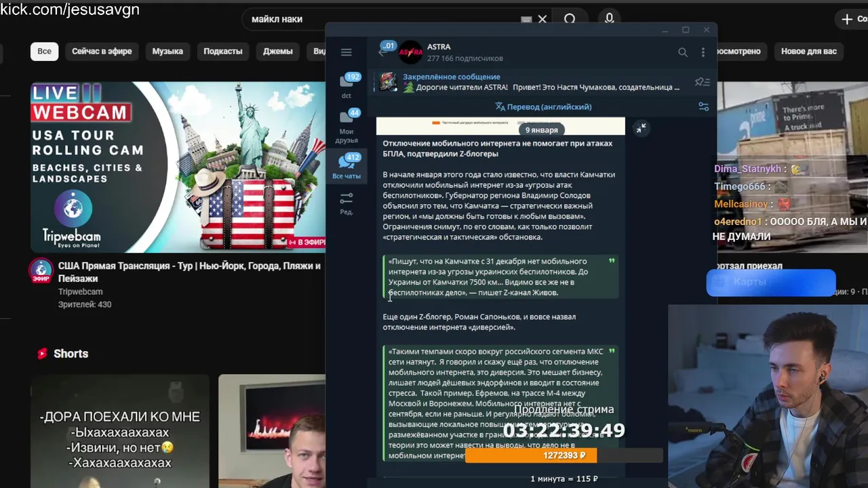Click the quote icon in the Живов quote

(612, 261)
